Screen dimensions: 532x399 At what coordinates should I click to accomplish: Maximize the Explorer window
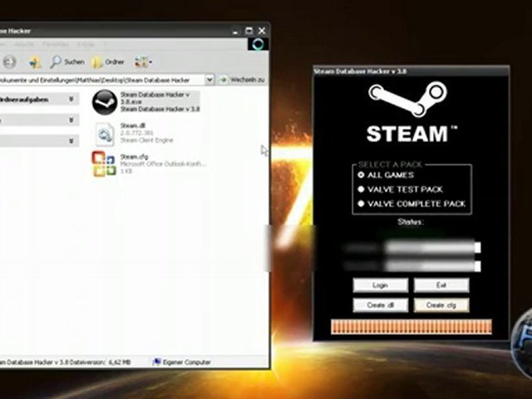point(249,31)
